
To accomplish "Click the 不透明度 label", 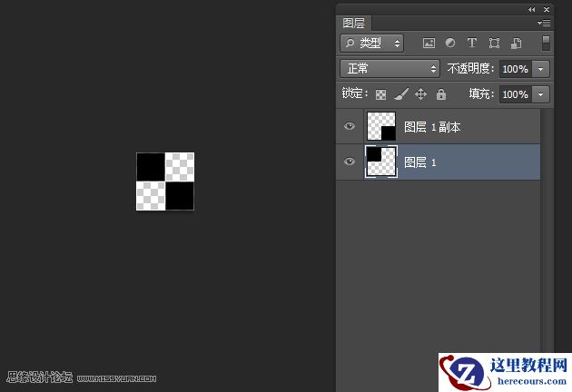I will click(470, 69).
